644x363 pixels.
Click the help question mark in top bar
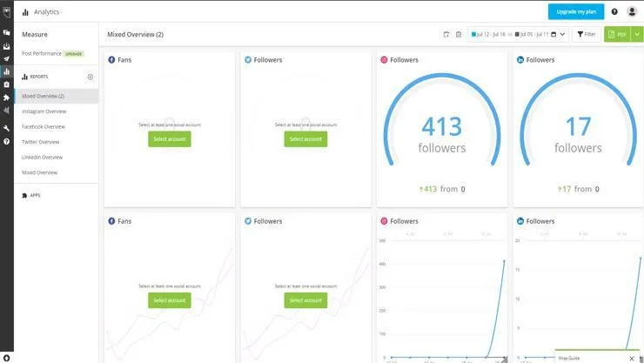pos(614,11)
